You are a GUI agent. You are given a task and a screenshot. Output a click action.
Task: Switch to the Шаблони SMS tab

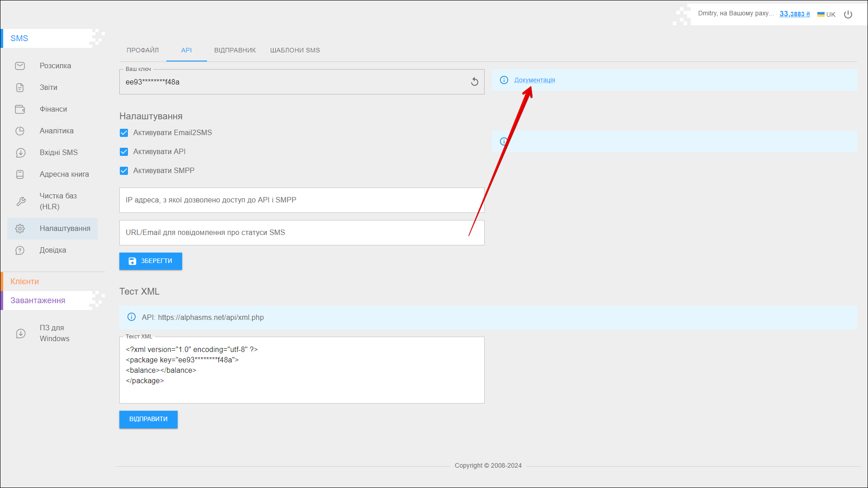coord(295,50)
